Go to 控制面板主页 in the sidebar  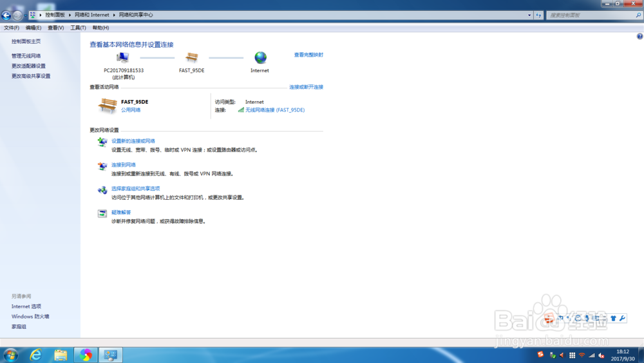pyautogui.click(x=26, y=41)
